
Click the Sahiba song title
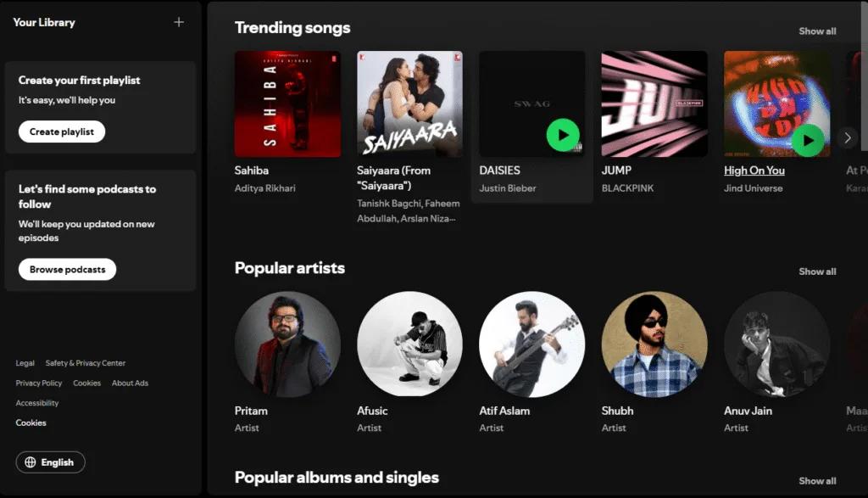coord(251,171)
